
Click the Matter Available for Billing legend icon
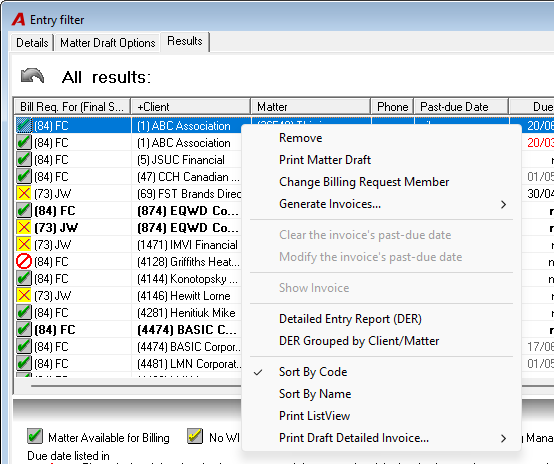[x=35, y=436]
